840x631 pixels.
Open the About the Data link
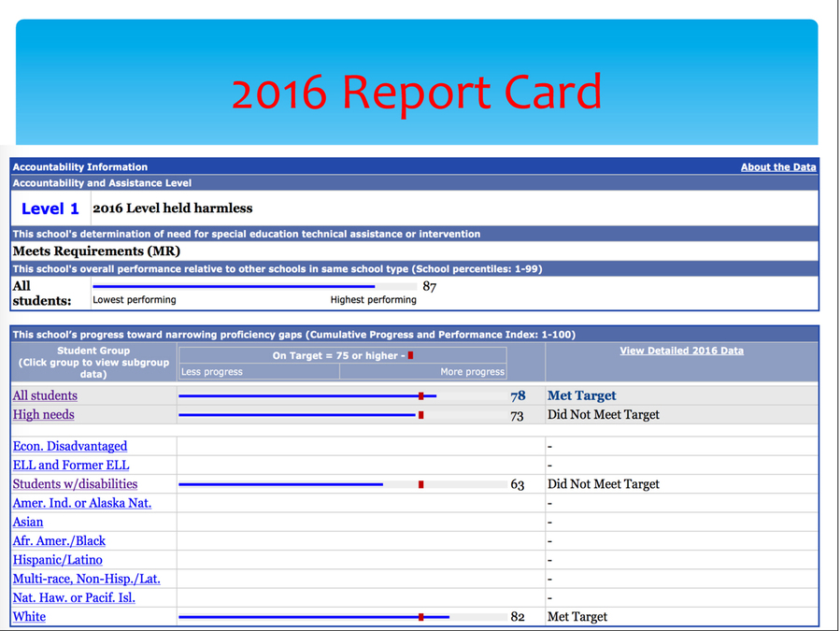777,167
